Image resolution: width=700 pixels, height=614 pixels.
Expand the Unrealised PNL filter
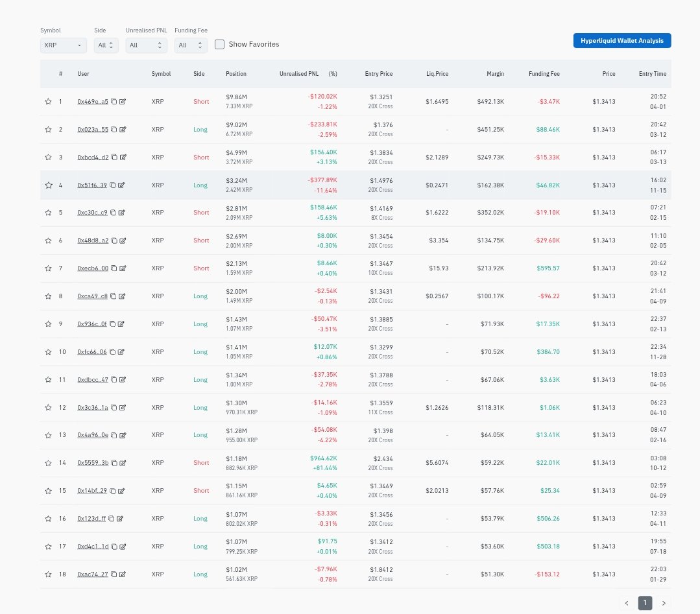point(146,45)
